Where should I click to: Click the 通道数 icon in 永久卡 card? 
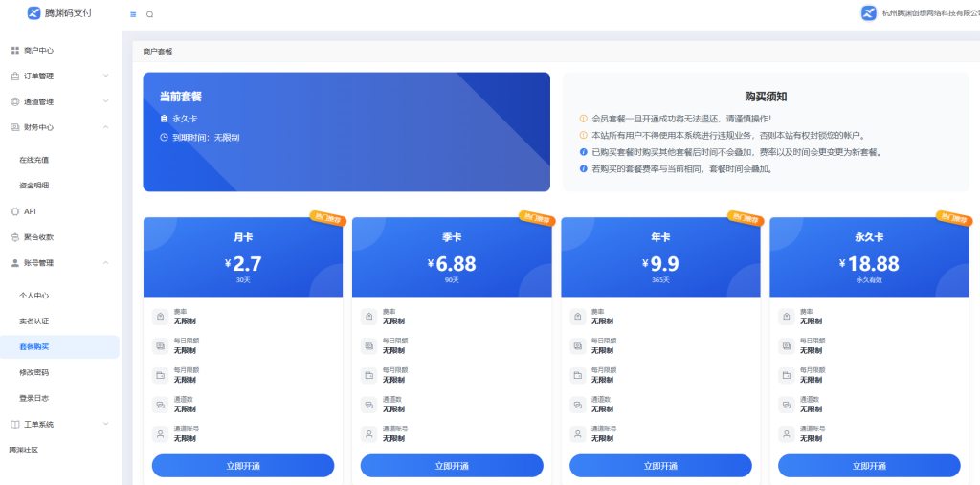coord(787,405)
